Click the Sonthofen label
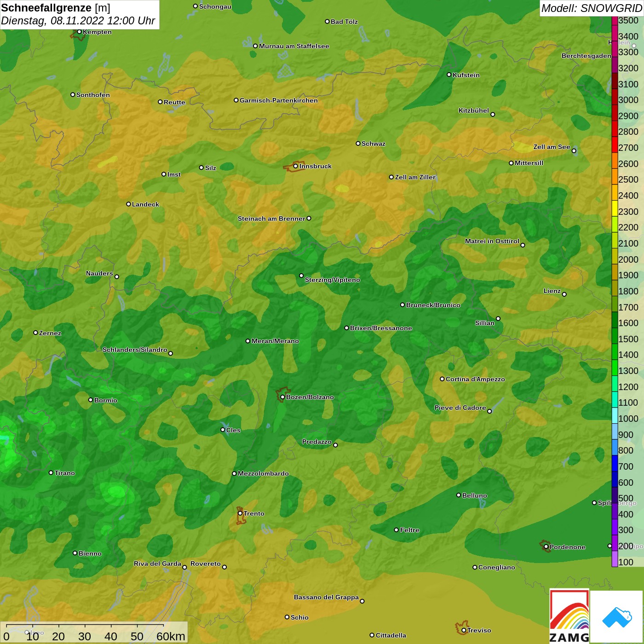 click(93, 95)
